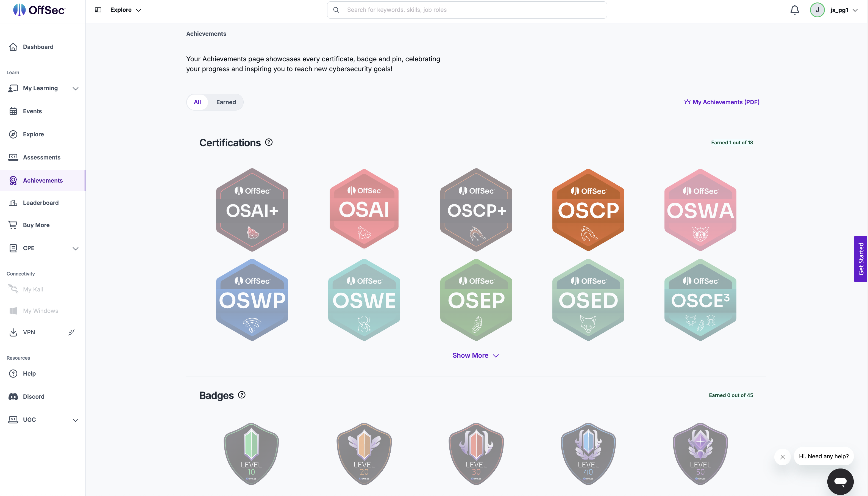The height and width of the screenshot is (496, 868).
Task: Click the J user avatar
Action: pos(817,10)
